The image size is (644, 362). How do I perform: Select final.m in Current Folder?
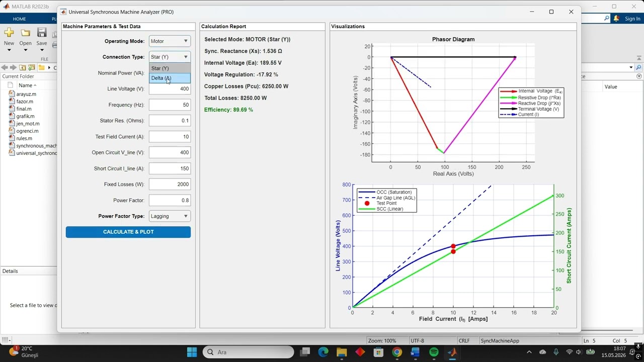click(24, 109)
